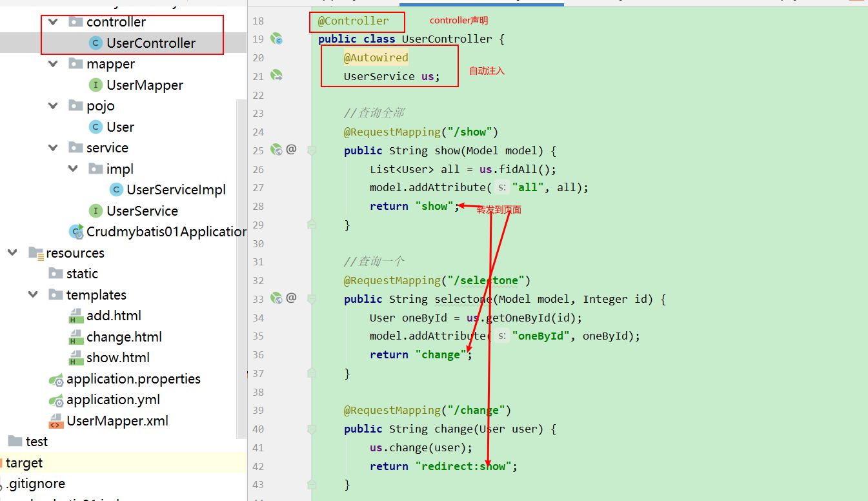The height and width of the screenshot is (501, 868).
Task: Click request mapping gutter icon on line 33
Action: click(x=277, y=298)
